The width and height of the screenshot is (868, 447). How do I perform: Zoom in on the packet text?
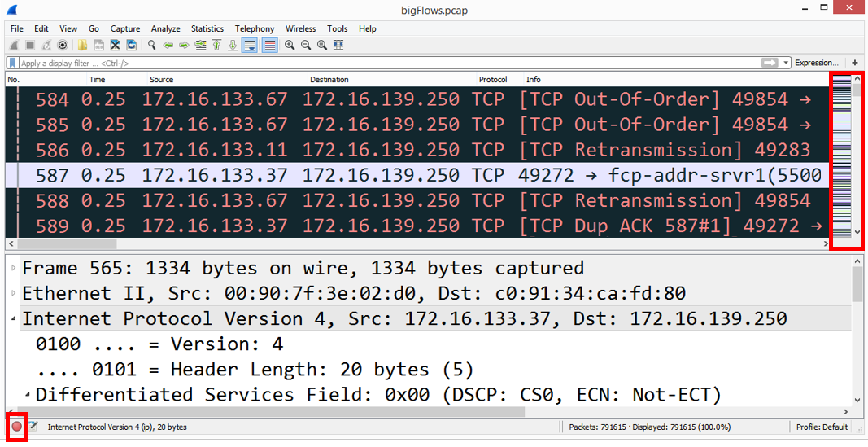coord(290,46)
